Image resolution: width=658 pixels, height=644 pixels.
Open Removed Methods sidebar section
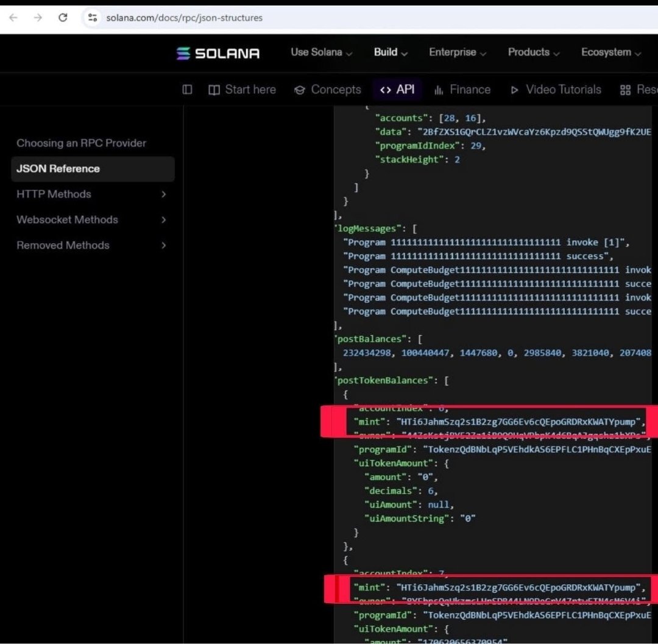click(63, 245)
